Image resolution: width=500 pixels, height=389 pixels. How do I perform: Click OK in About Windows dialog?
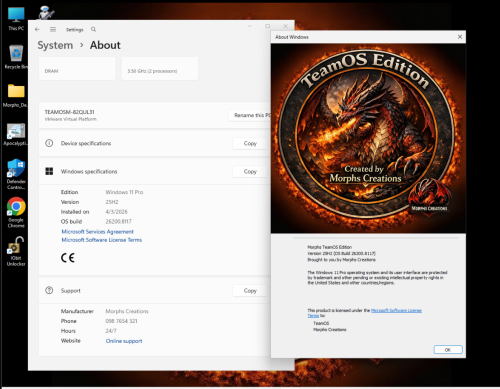448,350
